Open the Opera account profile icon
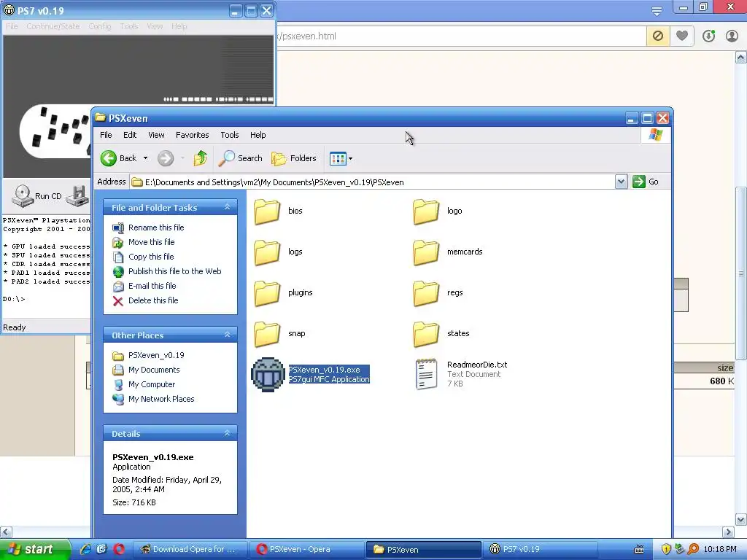 pos(732,36)
